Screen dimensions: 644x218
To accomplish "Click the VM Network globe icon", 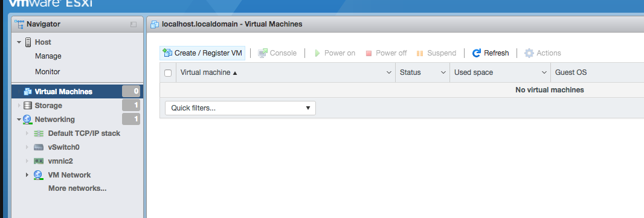I will (38, 175).
